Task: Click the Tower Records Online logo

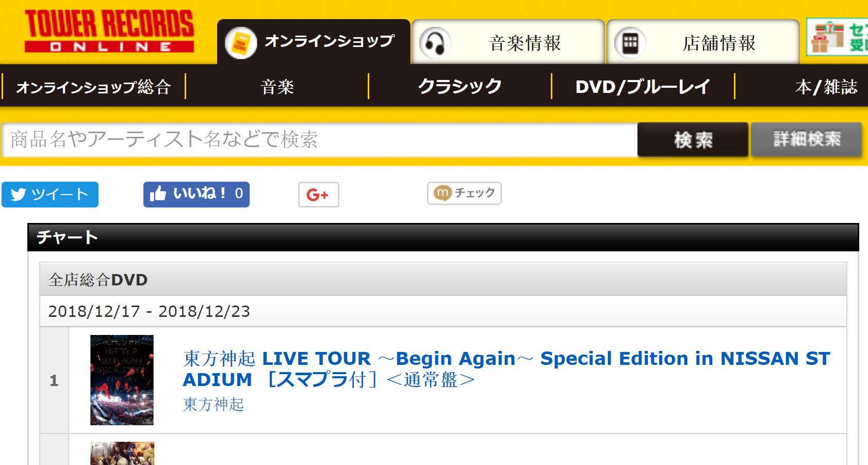Action: click(109, 31)
